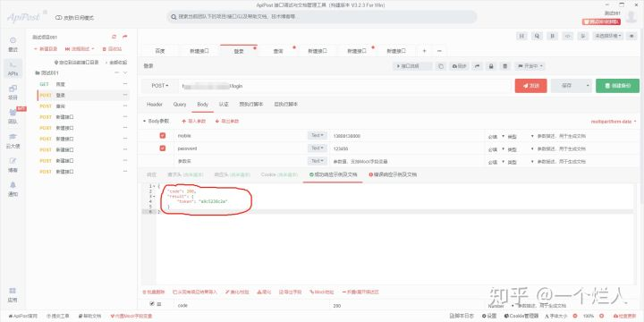Screen dimensions: 644x322
Task: Click the mobile value field 13800138000
Action: click(407, 136)
